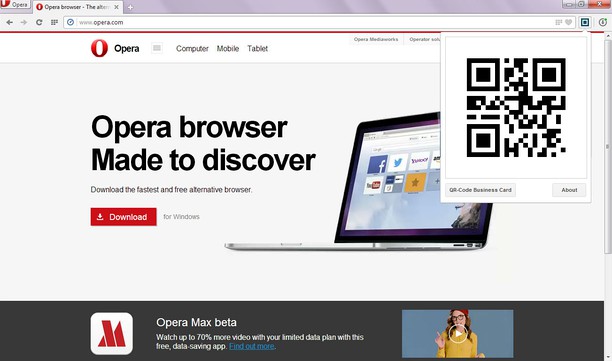Play the Opera Max video thumbnail
Screen dimensions: 612x361
click(457, 334)
